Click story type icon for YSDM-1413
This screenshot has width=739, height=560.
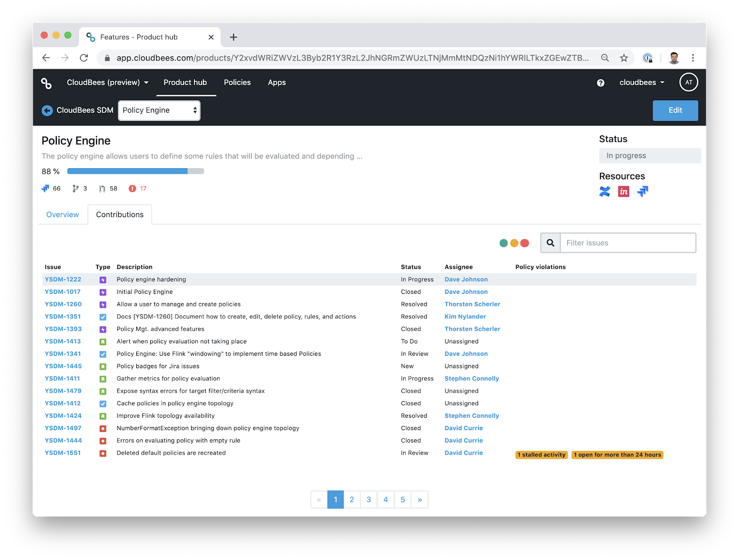click(103, 342)
